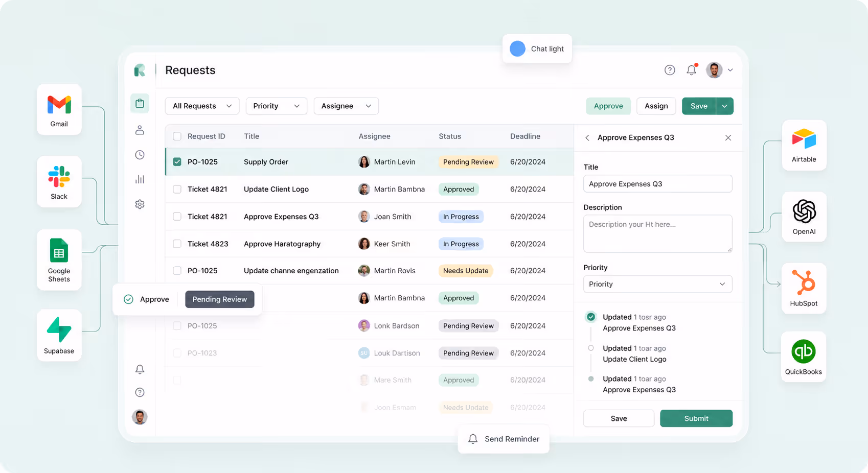Click the Title input field
The image size is (868, 473).
[x=657, y=184]
